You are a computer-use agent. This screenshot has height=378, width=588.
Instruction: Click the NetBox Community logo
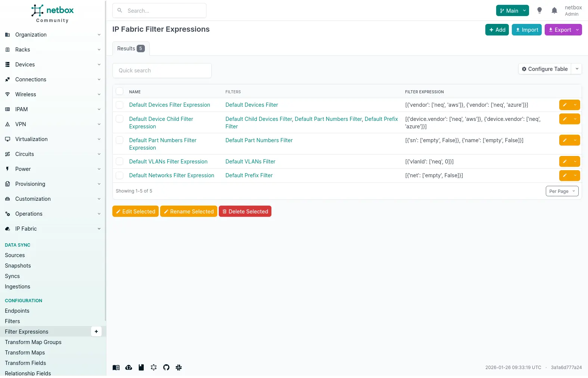52,13
